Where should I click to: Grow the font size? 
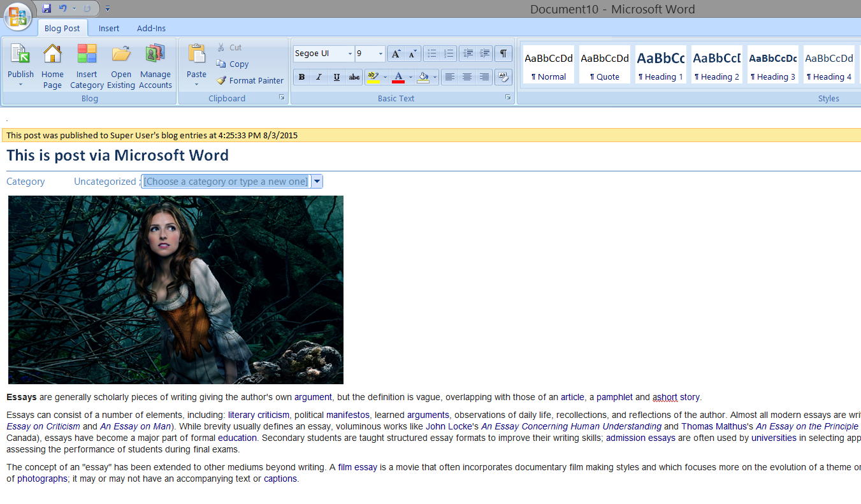click(396, 54)
